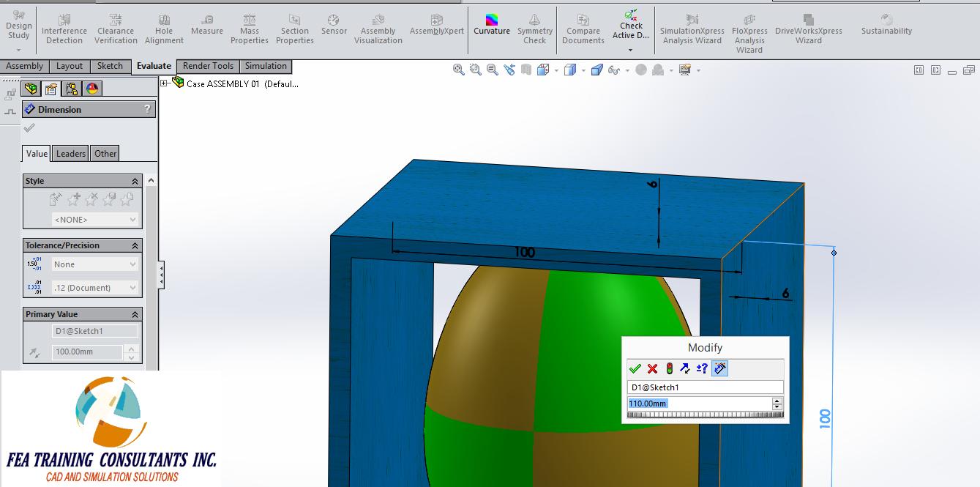Open Section Properties
980x487 pixels.
[294, 29]
